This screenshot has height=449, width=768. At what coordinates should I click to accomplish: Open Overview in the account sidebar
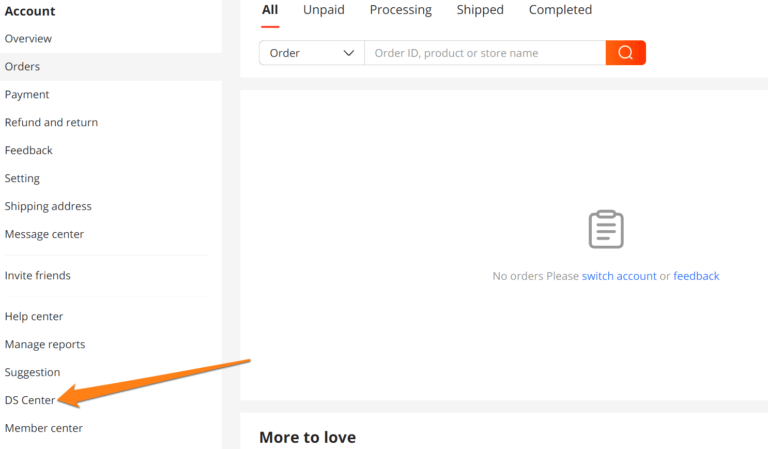28,39
